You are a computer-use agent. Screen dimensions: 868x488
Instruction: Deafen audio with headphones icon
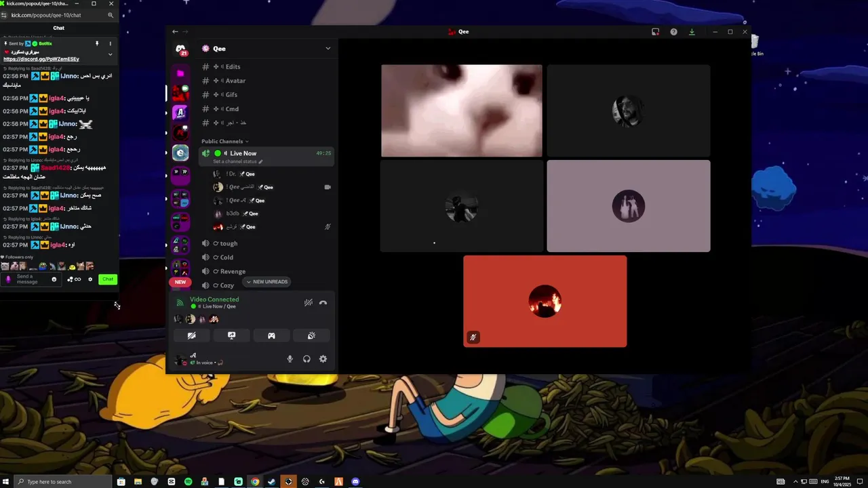click(x=307, y=359)
